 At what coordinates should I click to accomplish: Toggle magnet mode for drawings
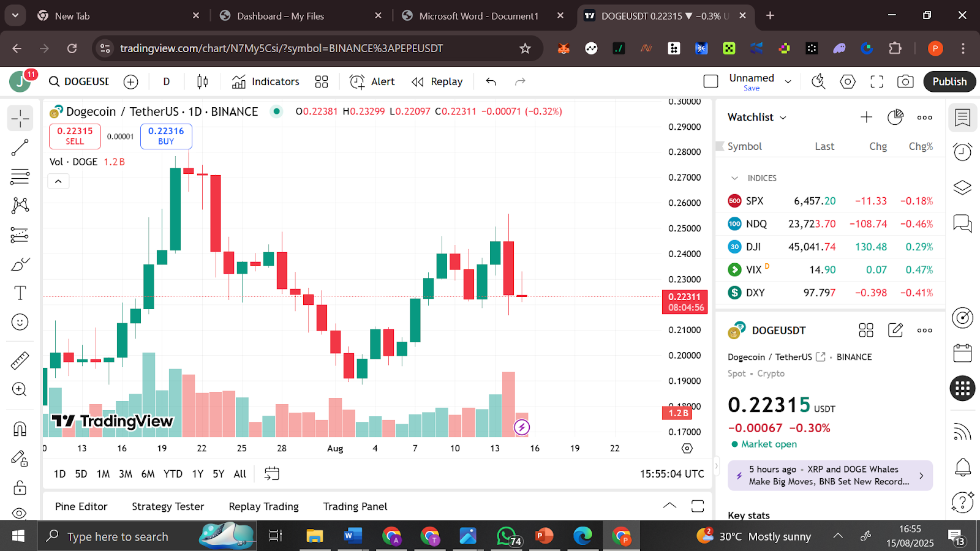[20, 429]
